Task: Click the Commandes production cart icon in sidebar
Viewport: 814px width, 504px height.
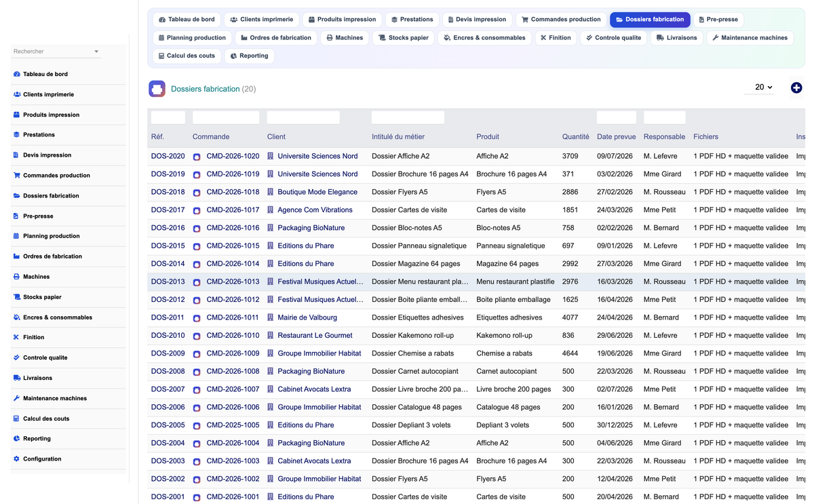Action: click(16, 175)
